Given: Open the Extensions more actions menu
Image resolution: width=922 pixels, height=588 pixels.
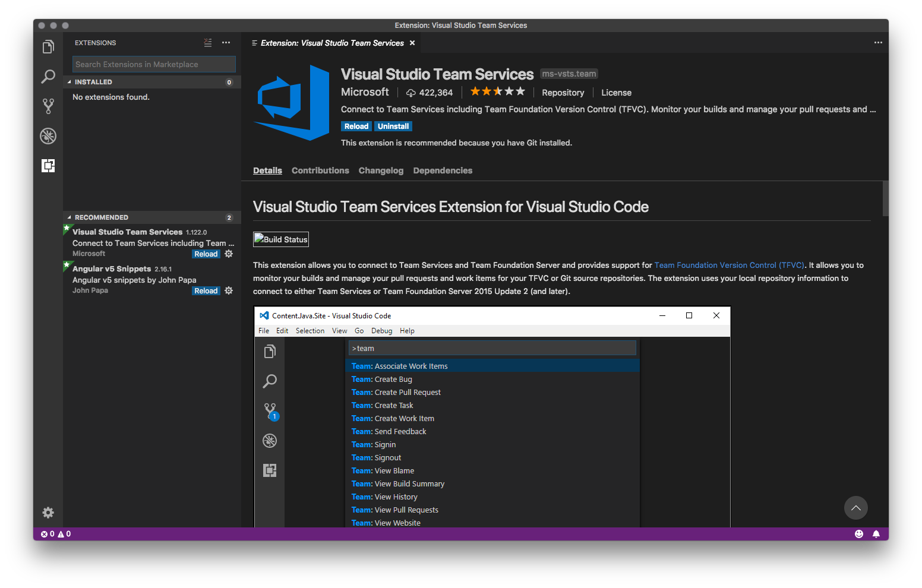Looking at the screenshot, I should tap(226, 42).
